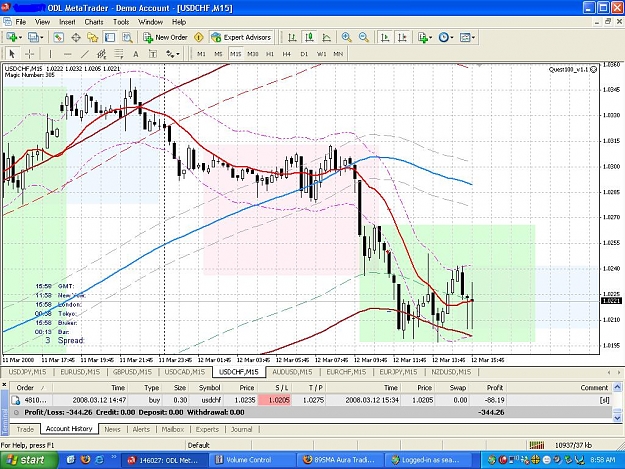Open the Templates icon
Viewport: 625px width, 469px height.
click(465, 37)
